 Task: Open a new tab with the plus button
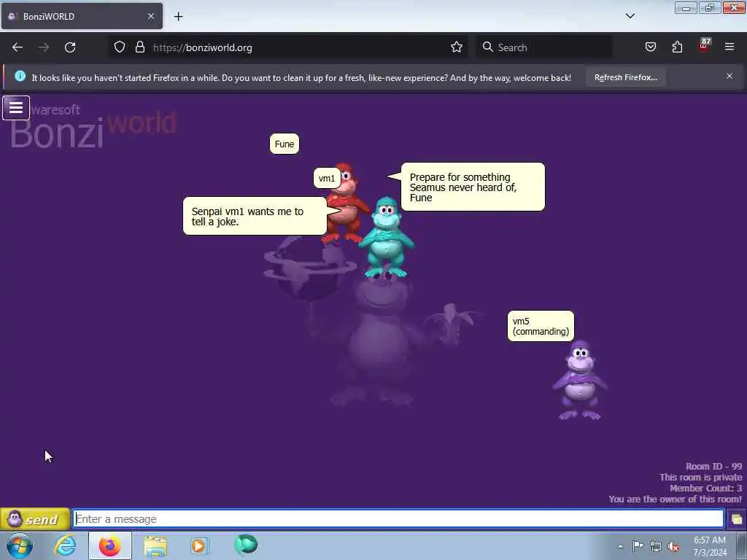[178, 17]
